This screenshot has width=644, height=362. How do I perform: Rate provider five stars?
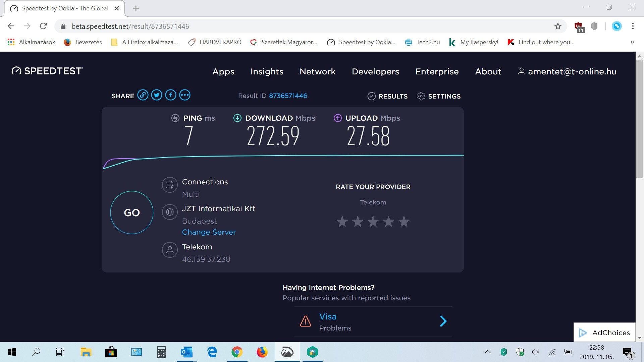[404, 222]
